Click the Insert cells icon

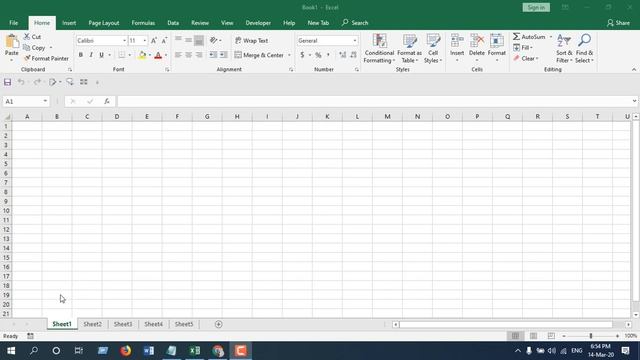point(457,41)
